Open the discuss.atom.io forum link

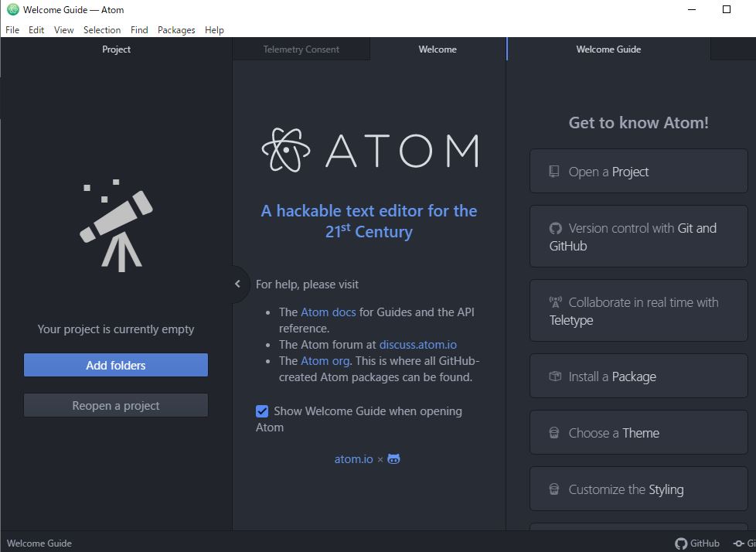tap(418, 345)
